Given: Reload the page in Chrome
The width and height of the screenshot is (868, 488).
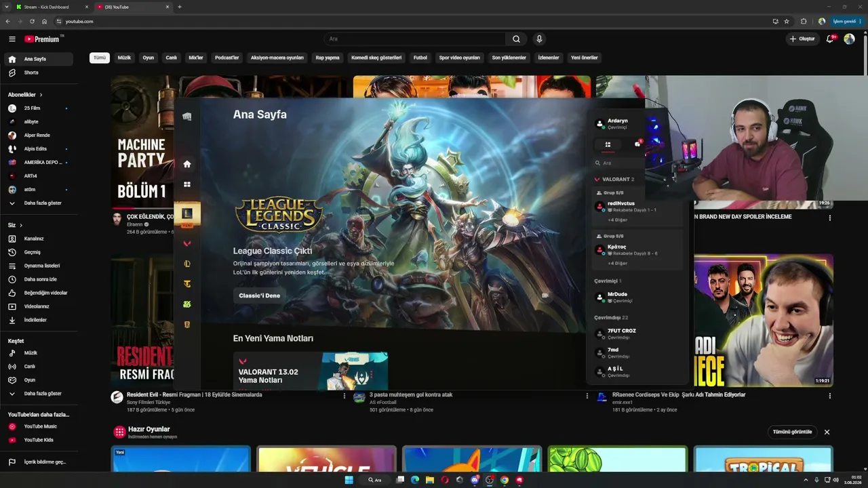Looking at the screenshot, I should pyautogui.click(x=32, y=22).
